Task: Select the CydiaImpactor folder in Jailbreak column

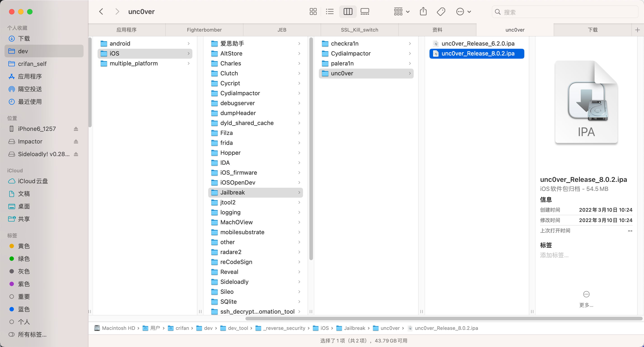Action: [366, 53]
